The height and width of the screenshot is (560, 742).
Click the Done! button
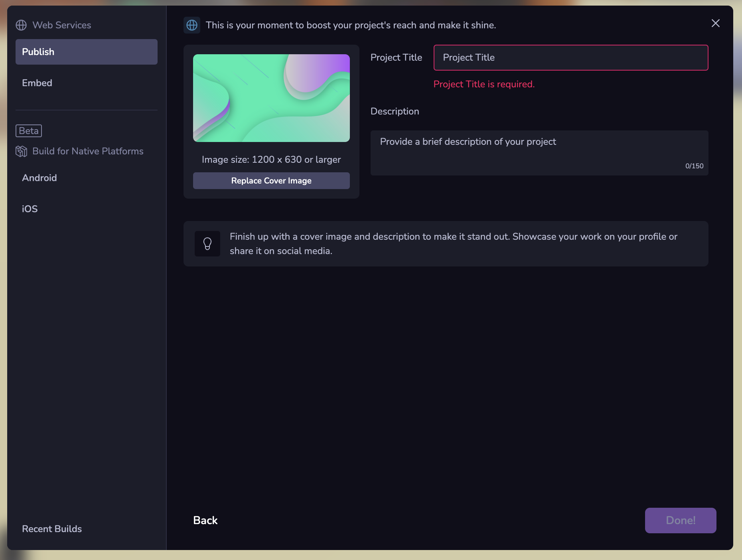point(680,521)
